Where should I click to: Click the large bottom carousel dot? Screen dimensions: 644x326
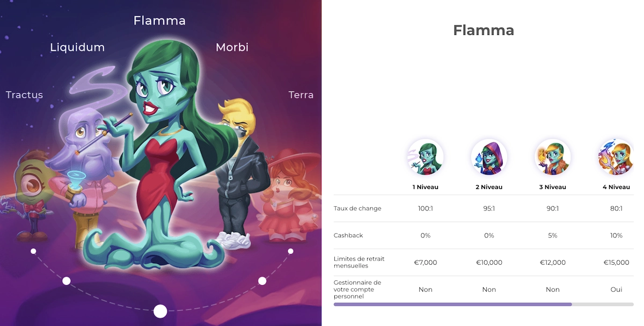coord(160,311)
